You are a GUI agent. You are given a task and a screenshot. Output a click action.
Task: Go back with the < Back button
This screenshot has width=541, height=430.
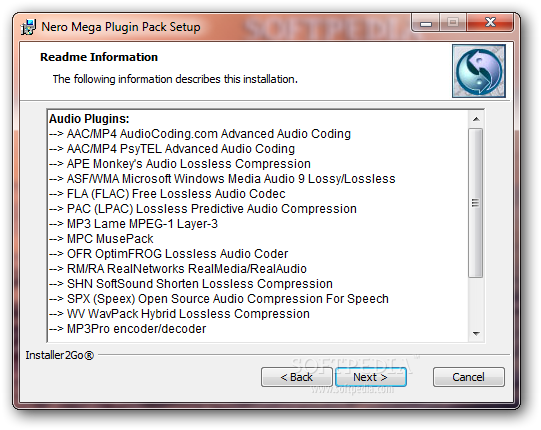tap(297, 377)
